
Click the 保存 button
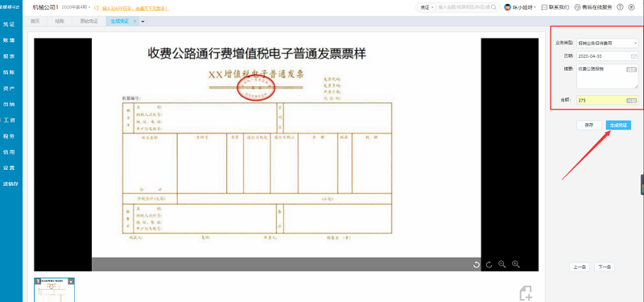588,126
